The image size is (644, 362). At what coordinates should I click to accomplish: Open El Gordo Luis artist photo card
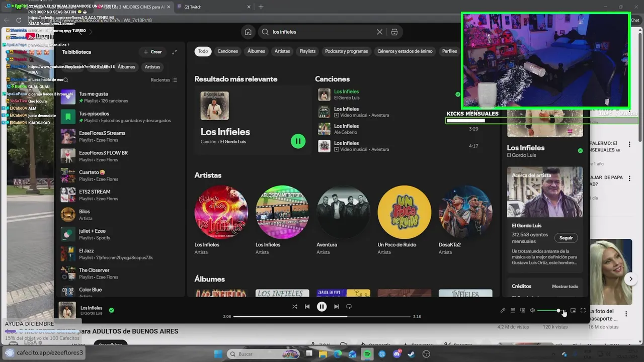pos(545,192)
